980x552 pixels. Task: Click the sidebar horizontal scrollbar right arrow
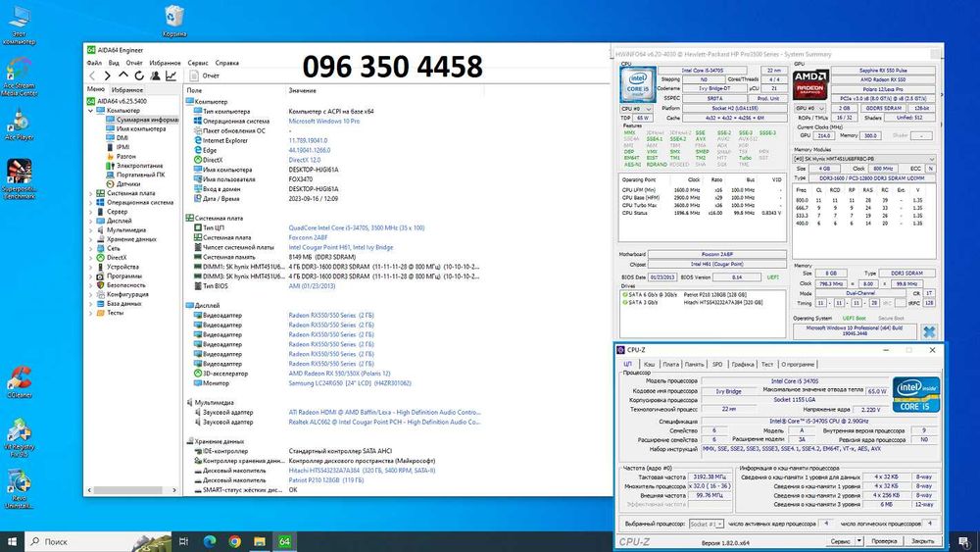pyautogui.click(x=174, y=490)
